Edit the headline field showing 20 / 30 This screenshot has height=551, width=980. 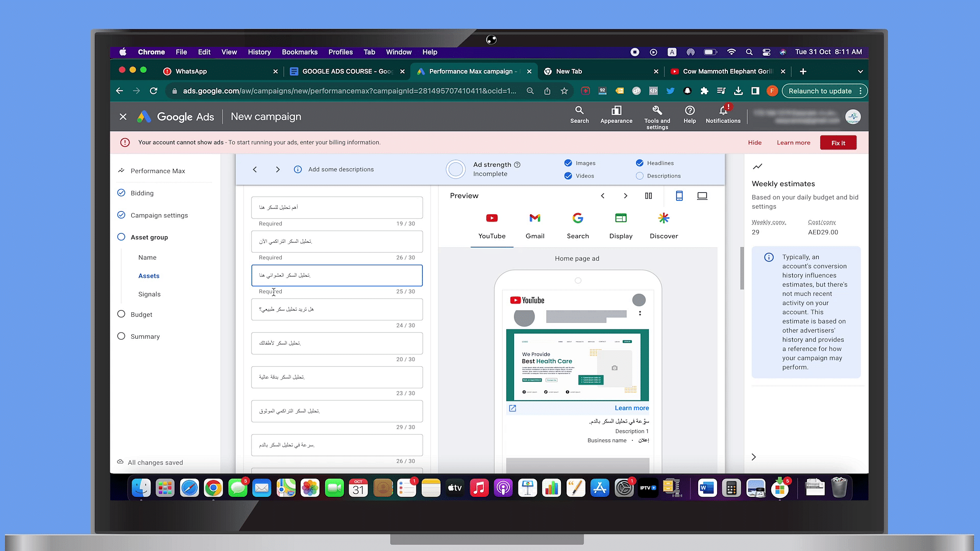337,343
